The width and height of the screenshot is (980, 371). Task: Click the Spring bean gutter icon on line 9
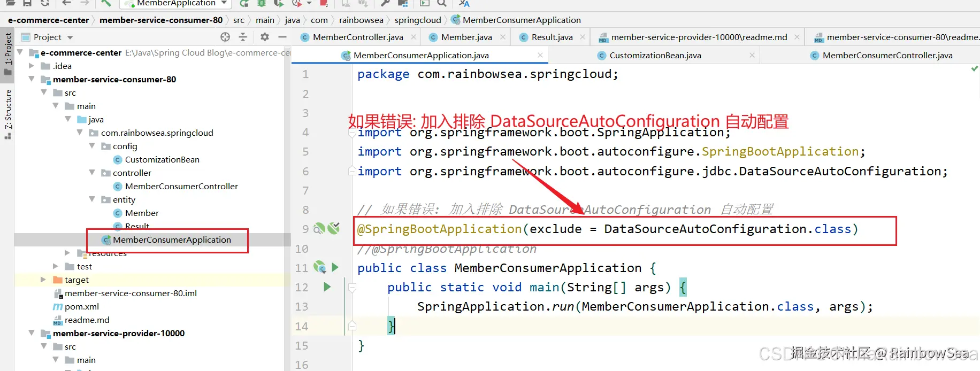(319, 229)
